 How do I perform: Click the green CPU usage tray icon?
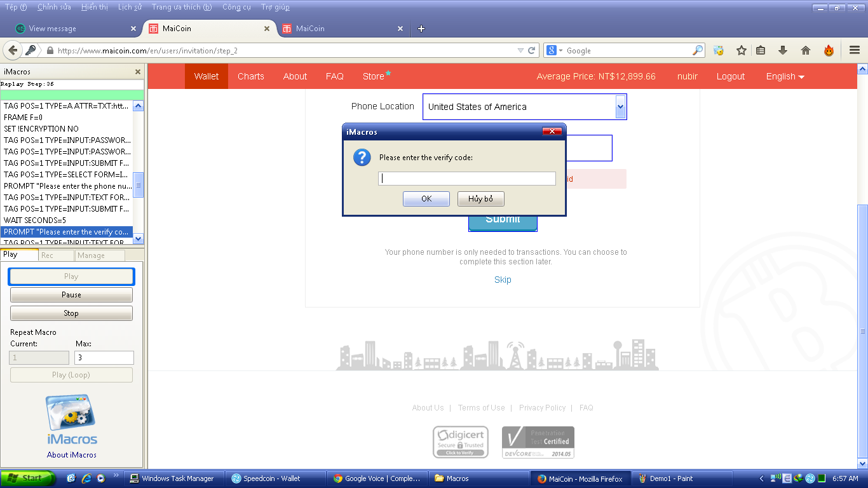click(821, 478)
